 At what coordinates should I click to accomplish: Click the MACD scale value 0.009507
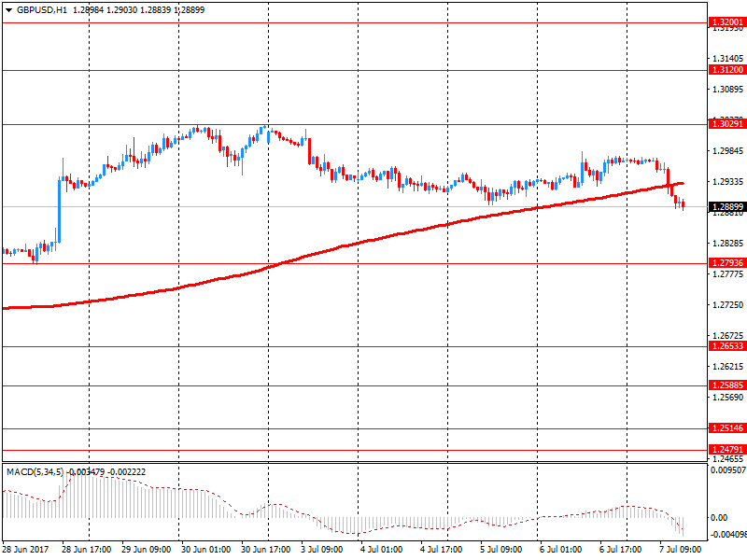pyautogui.click(x=728, y=470)
